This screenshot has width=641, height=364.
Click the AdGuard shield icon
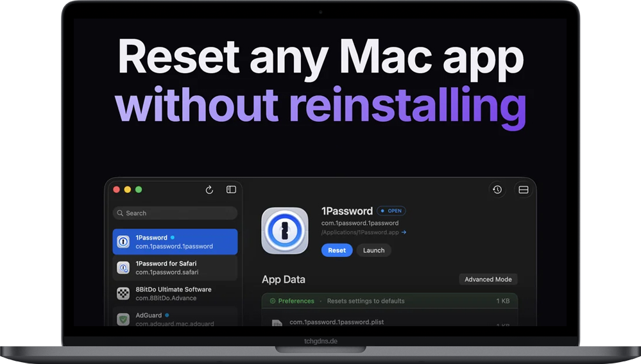[x=123, y=319]
